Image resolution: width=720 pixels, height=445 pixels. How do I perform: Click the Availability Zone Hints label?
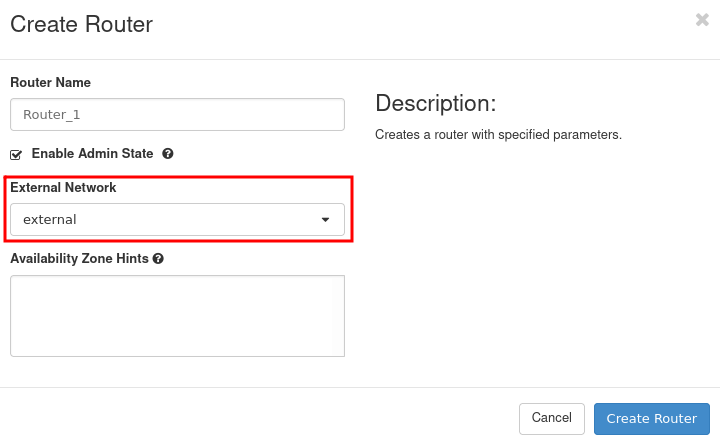79,258
